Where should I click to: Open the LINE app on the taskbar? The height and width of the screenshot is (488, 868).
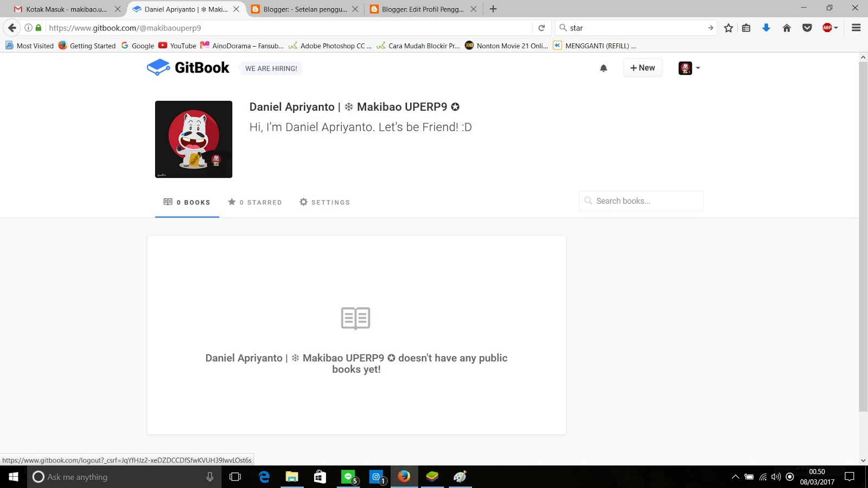pyautogui.click(x=348, y=477)
